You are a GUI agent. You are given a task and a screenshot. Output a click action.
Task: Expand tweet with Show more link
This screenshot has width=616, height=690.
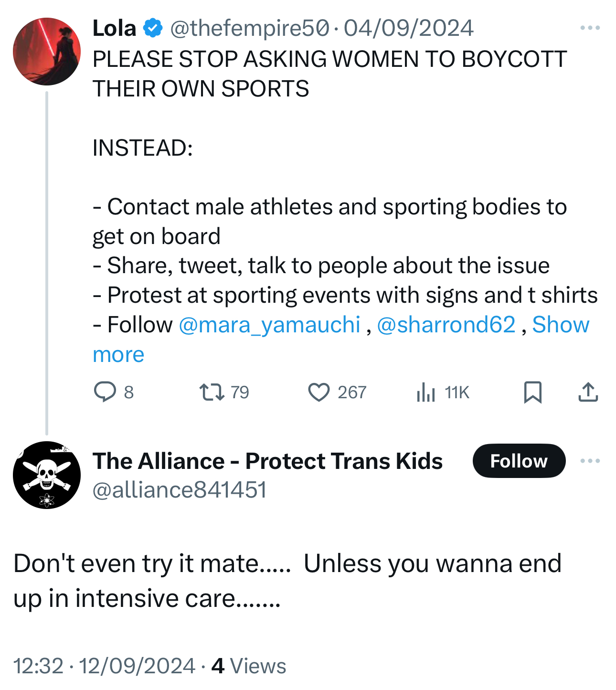click(x=561, y=325)
